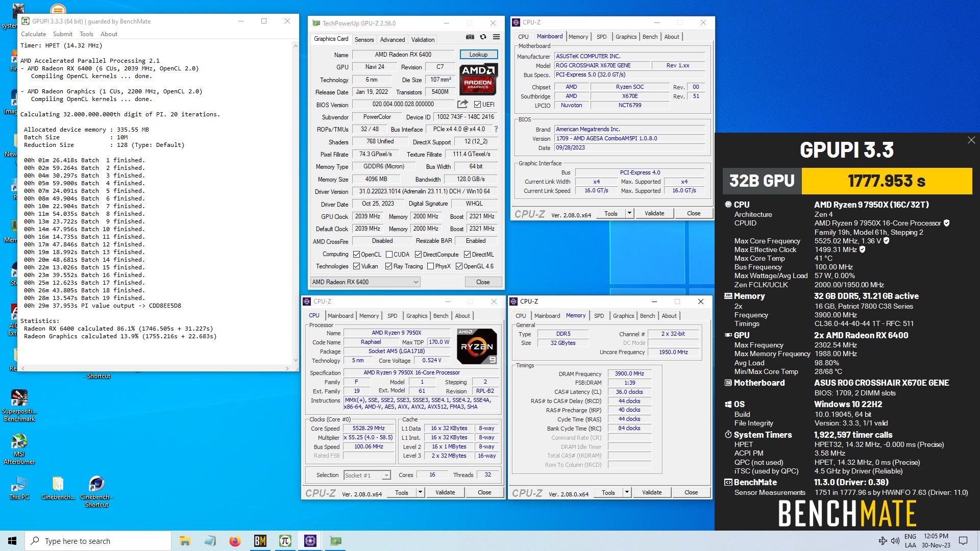Switch to the Sensors tab in GPU-Z

pyautogui.click(x=364, y=39)
